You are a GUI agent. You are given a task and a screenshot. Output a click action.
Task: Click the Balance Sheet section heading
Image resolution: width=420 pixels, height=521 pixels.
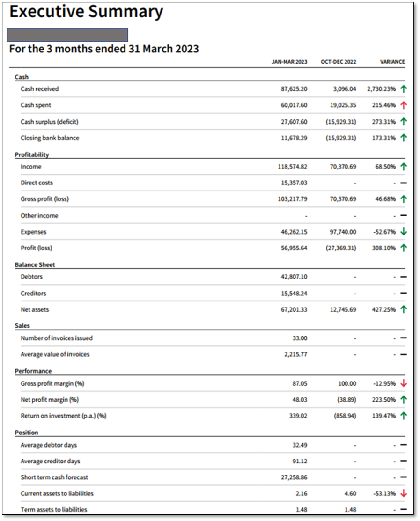pos(35,264)
